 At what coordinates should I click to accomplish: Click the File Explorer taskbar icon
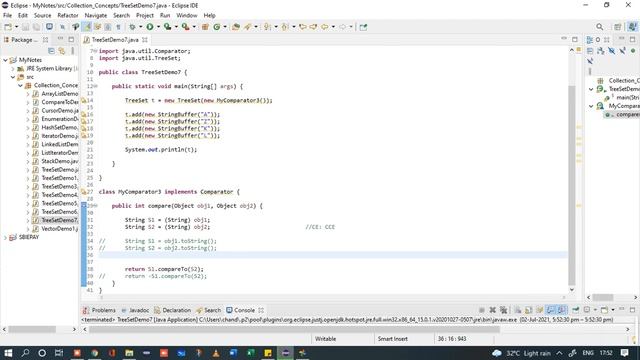(x=129, y=353)
